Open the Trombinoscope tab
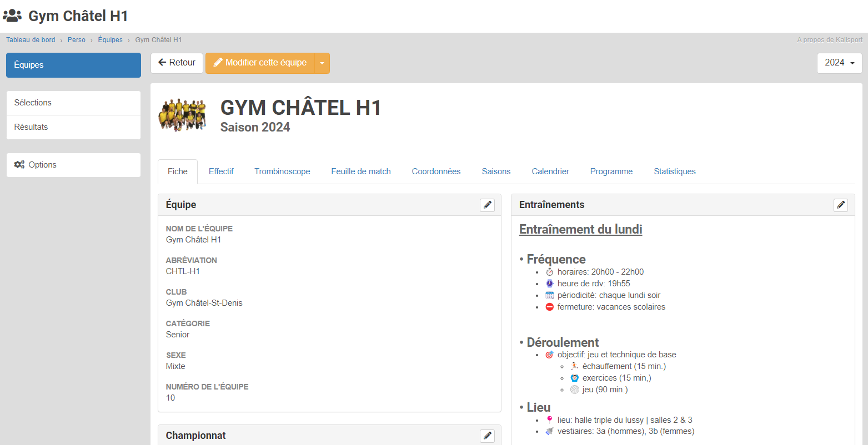Viewport: 868px width, 445px height. (x=282, y=171)
